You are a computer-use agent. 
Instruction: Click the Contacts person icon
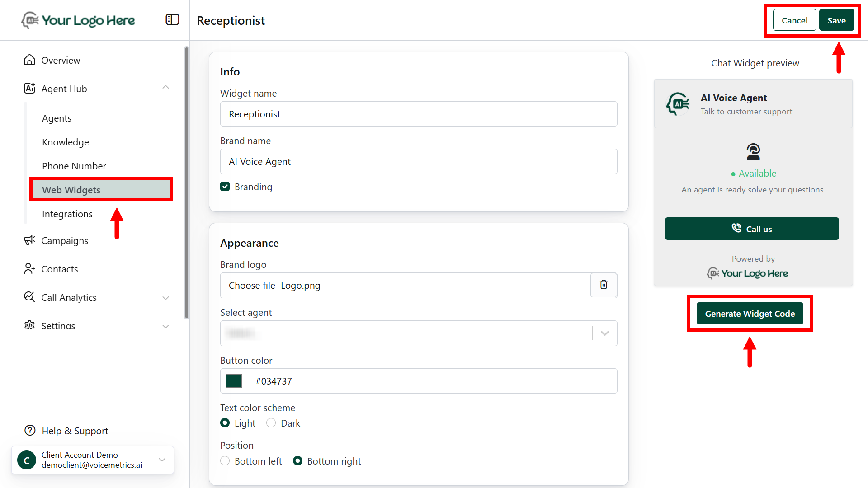(29, 269)
